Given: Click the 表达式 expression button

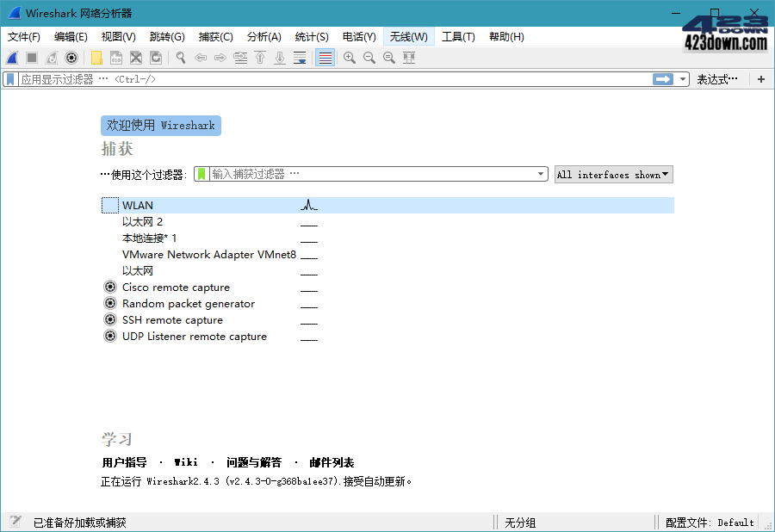Looking at the screenshot, I should coord(717,79).
